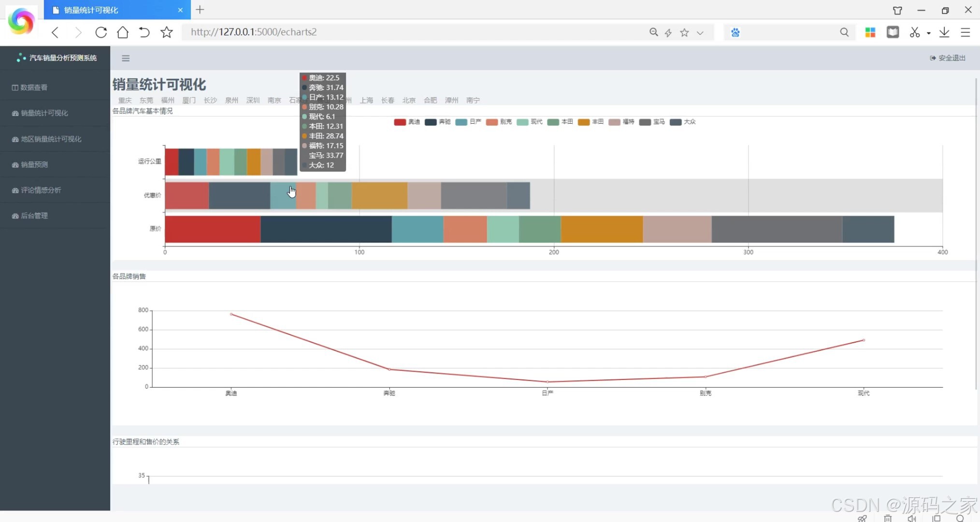Select the 重庆 city link

[x=125, y=101]
